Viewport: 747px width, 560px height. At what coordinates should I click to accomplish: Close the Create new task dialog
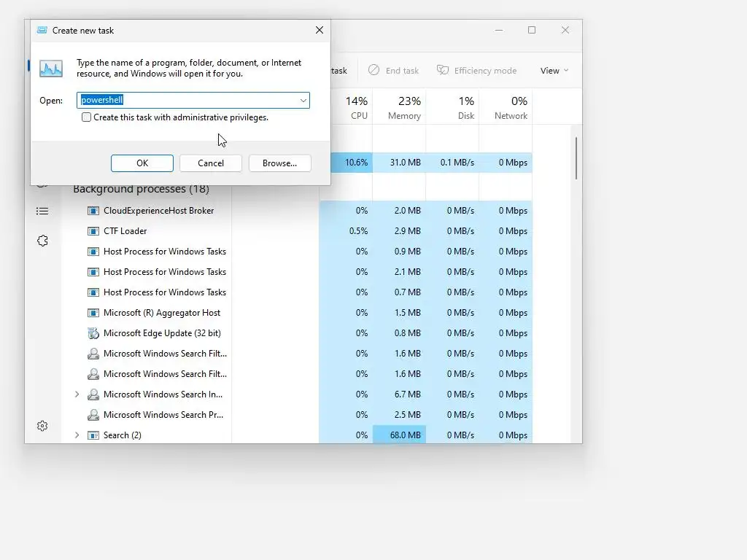(320, 30)
